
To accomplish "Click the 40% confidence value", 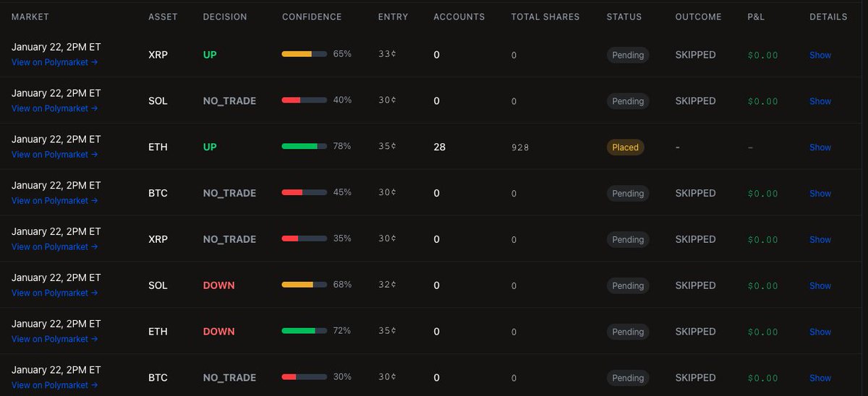I will click(342, 100).
